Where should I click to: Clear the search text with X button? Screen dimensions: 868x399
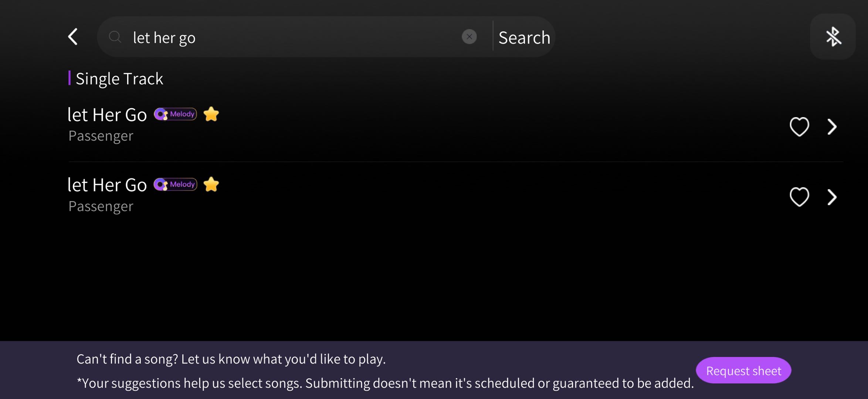[x=469, y=37]
